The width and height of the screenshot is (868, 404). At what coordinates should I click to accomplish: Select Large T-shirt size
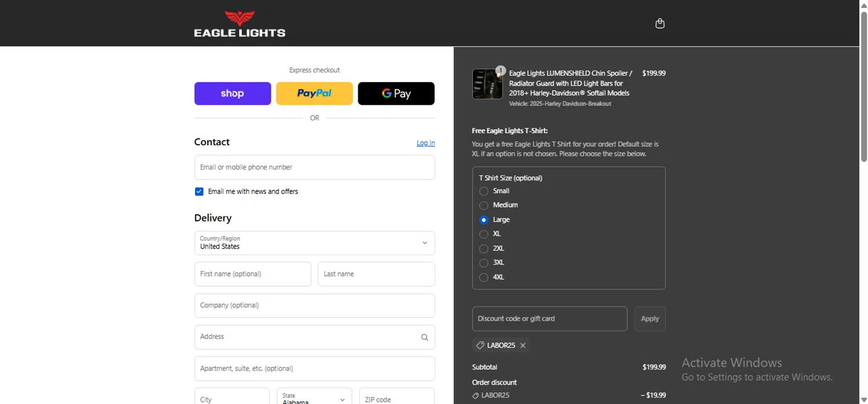[x=484, y=220]
